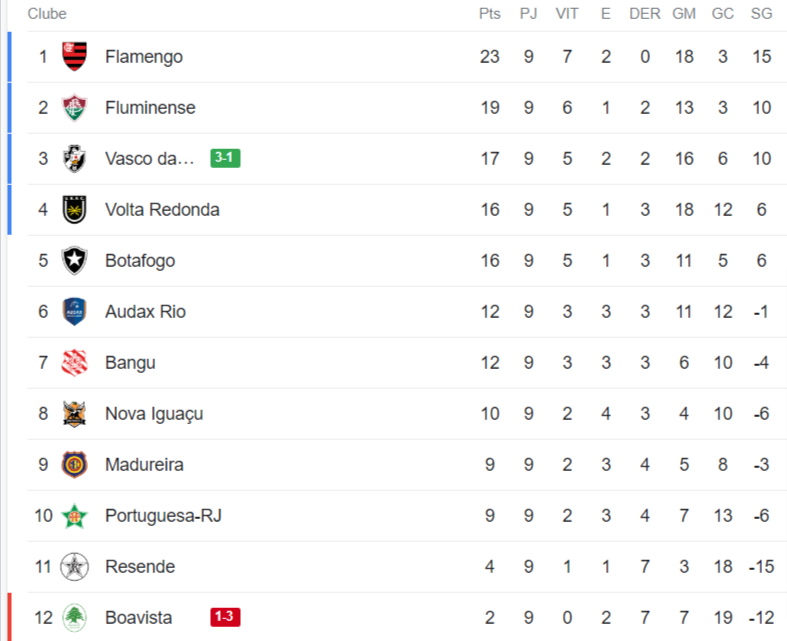787x641 pixels.
Task: Open the green 3-1 live score badge
Action: [x=225, y=158]
